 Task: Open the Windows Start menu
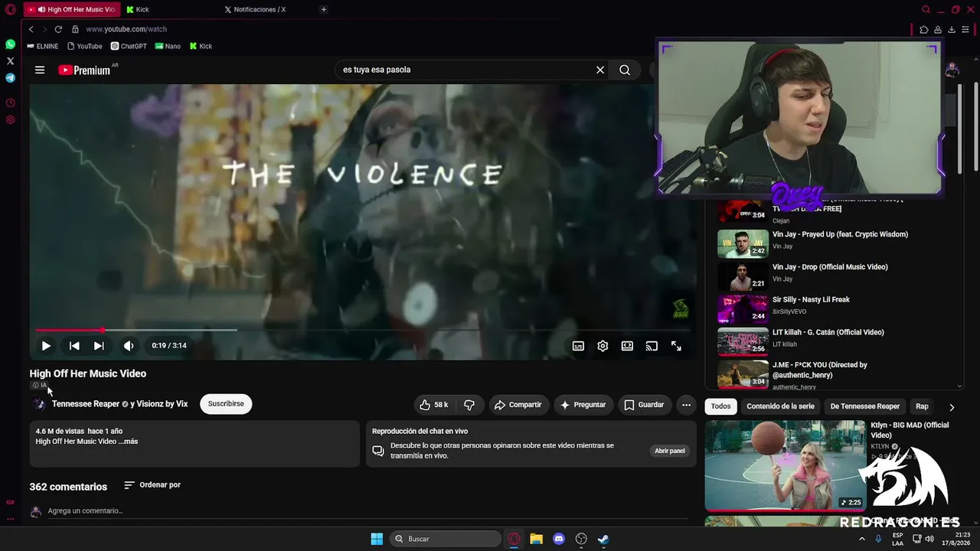pyautogui.click(x=377, y=539)
